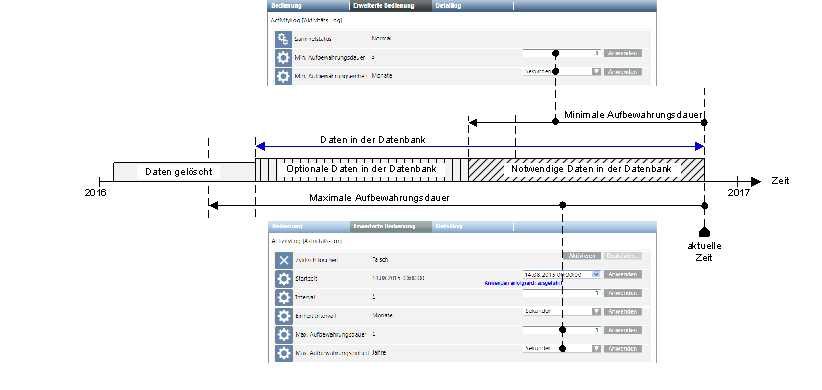Click Anwenden for Min. Aufbewahrungsdauer
The image size is (822, 390).
[x=623, y=53]
